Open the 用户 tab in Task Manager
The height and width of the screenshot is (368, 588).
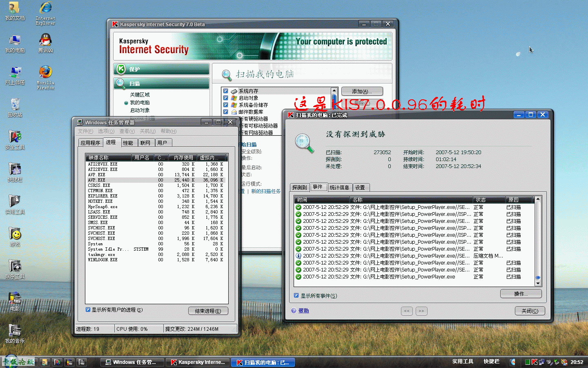163,143
